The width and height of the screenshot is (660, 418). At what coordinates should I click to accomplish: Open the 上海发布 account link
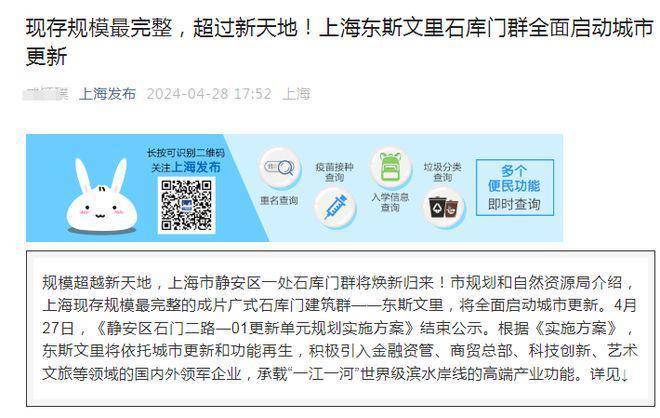click(108, 94)
